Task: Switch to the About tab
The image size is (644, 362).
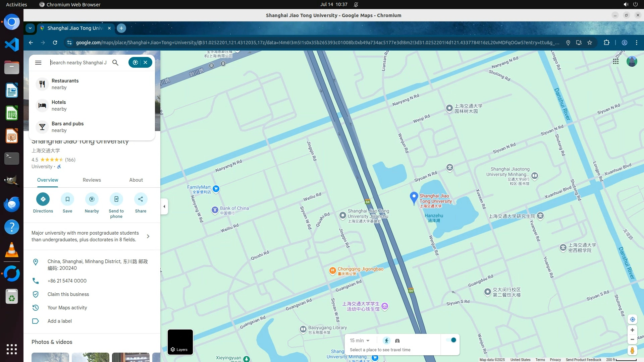Action: tap(136, 180)
